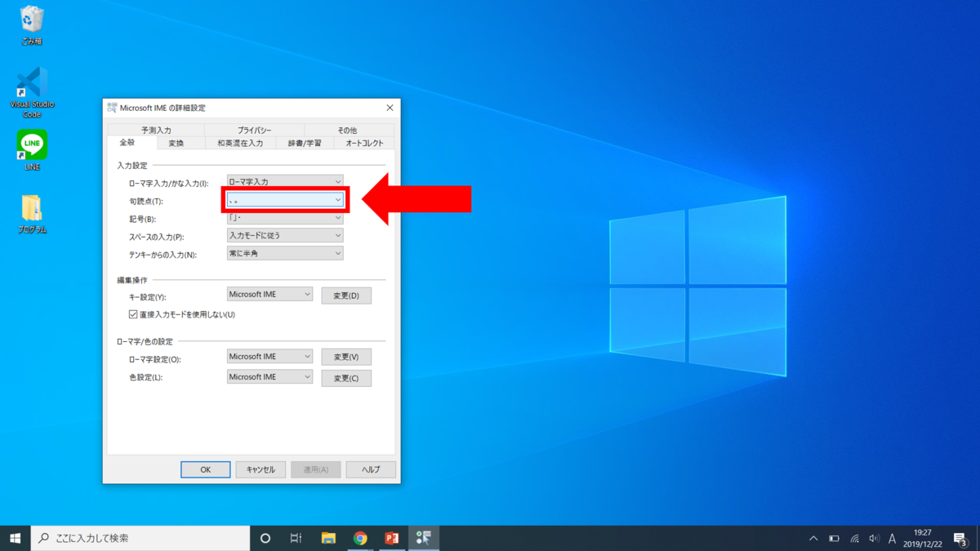This screenshot has width=980, height=551.
Task: Open the Recycle Bin desktop icon
Action: tap(31, 24)
